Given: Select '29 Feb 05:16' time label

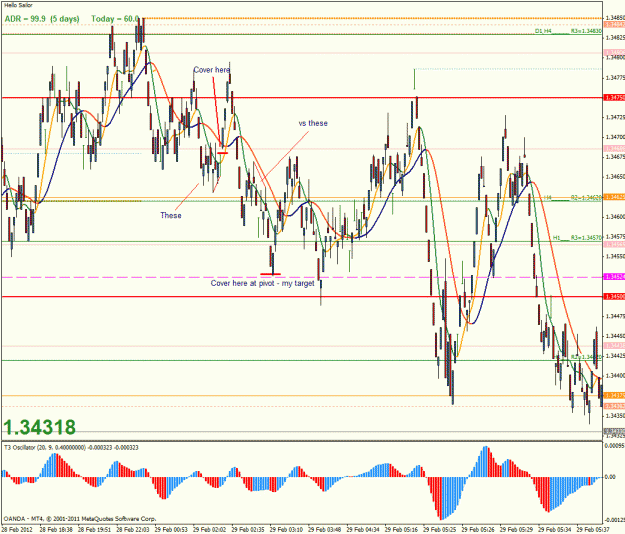Looking at the screenshot, I should coord(401,530).
